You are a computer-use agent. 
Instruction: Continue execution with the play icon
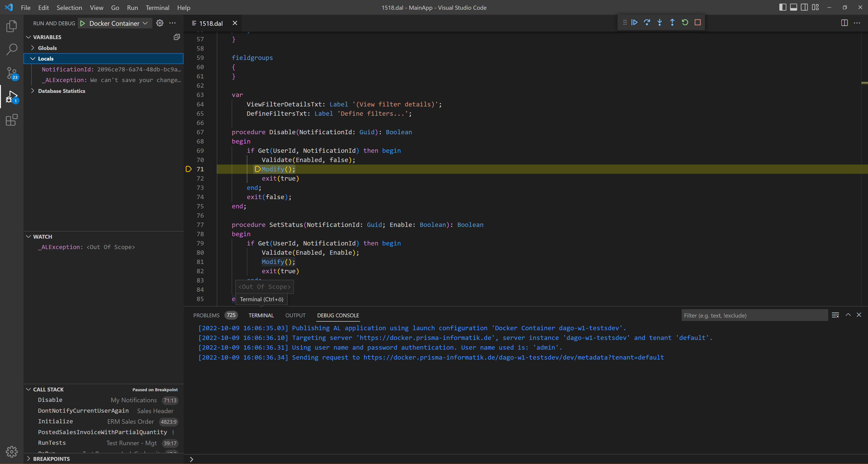[x=634, y=22]
